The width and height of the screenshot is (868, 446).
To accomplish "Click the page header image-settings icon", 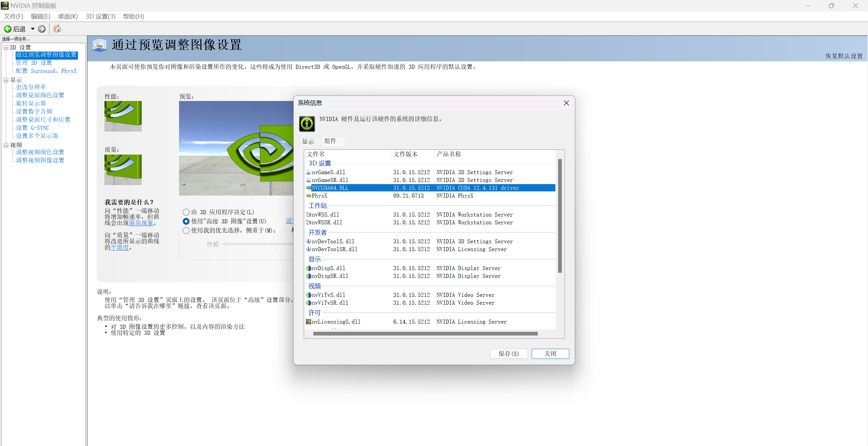I will [x=99, y=45].
